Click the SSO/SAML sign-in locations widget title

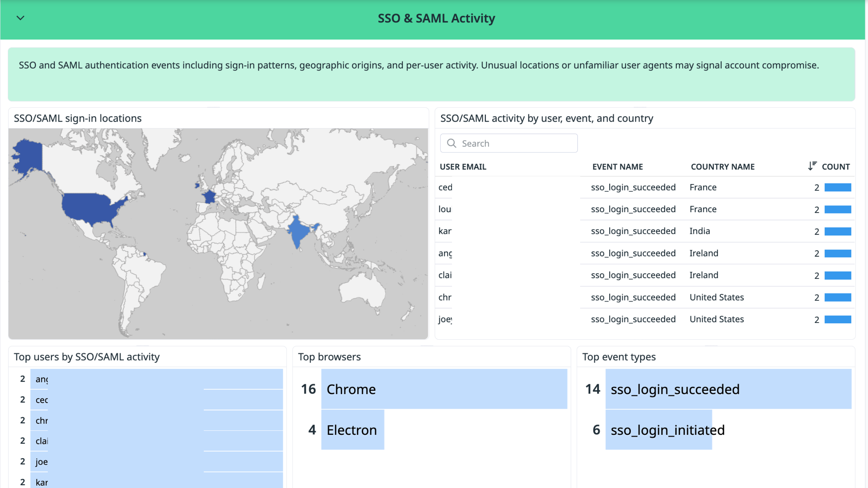click(x=78, y=118)
